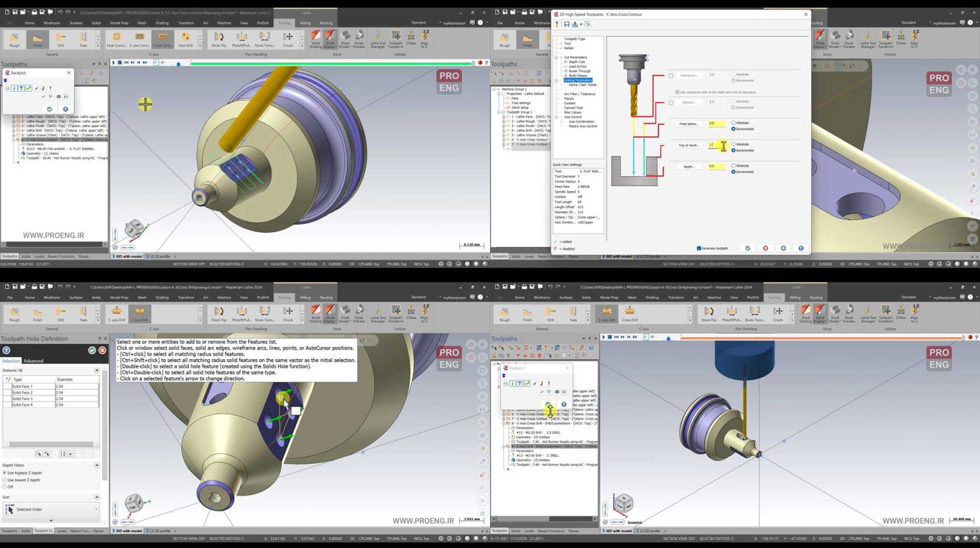This screenshot has height=548, width=980.
Task: Open the Selected Order sort dropdown
Action: 51,509
